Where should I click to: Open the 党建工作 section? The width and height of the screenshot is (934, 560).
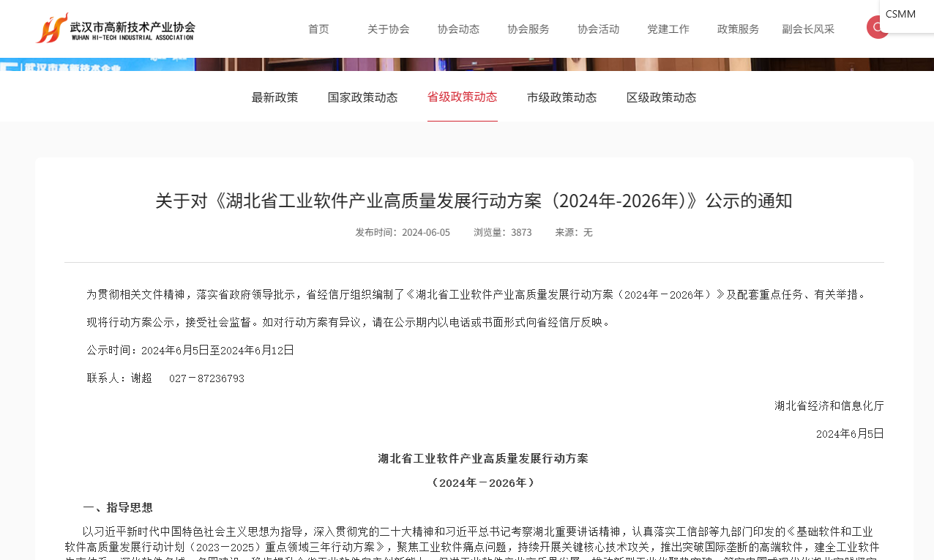[668, 29]
